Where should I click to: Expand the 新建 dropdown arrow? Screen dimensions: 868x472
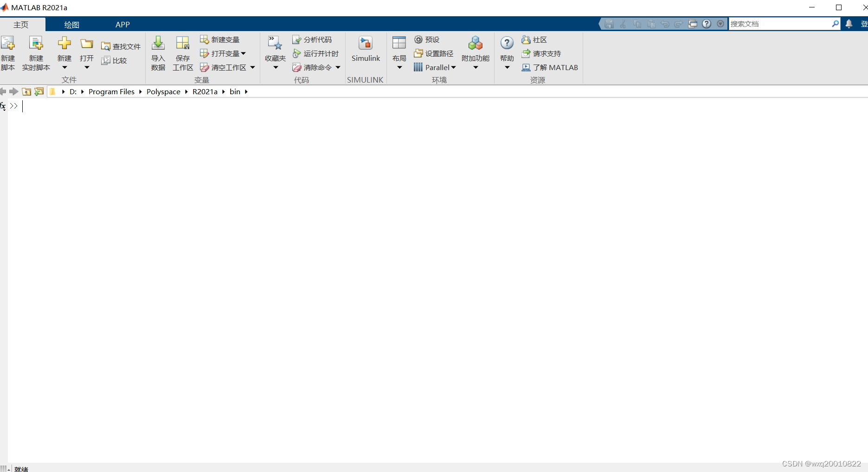(x=64, y=68)
